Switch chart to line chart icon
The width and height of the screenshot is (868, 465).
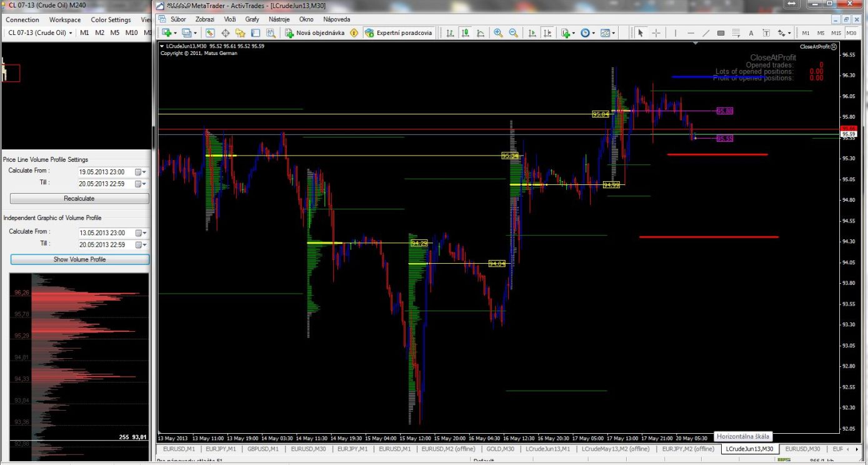point(481,33)
